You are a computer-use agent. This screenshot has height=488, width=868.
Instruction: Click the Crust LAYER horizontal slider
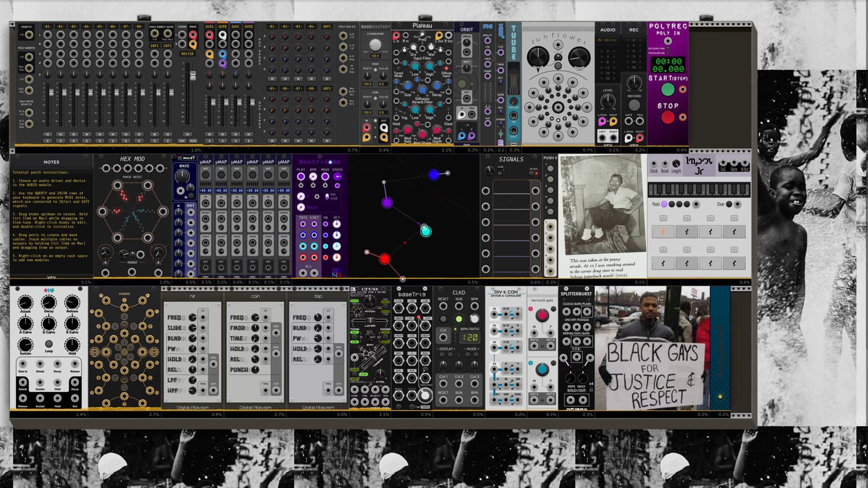pyautogui.click(x=370, y=319)
